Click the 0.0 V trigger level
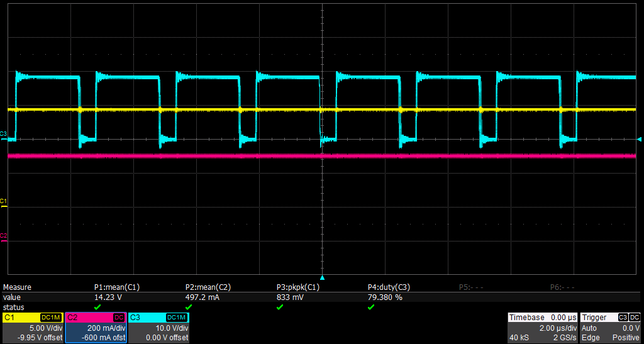The height and width of the screenshot is (344, 644). [x=631, y=328]
